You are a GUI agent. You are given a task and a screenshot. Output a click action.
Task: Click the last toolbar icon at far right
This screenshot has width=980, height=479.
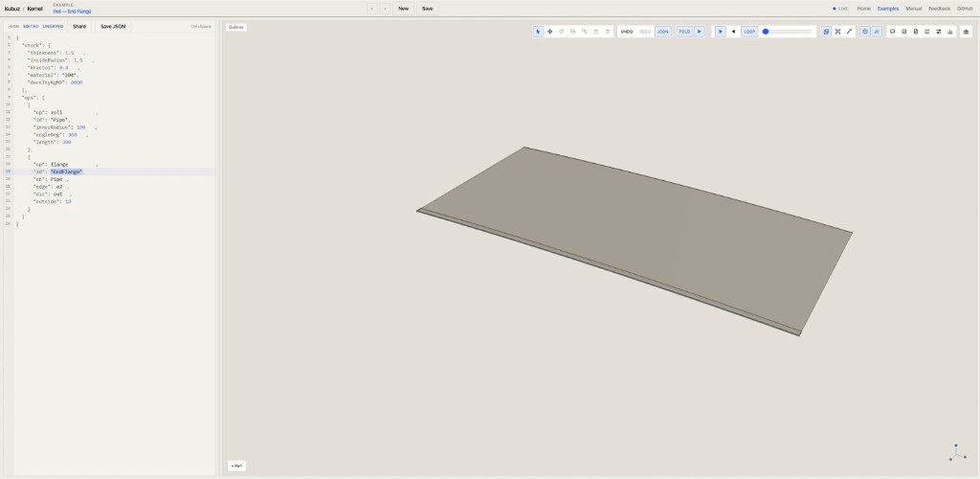pyautogui.click(x=967, y=32)
